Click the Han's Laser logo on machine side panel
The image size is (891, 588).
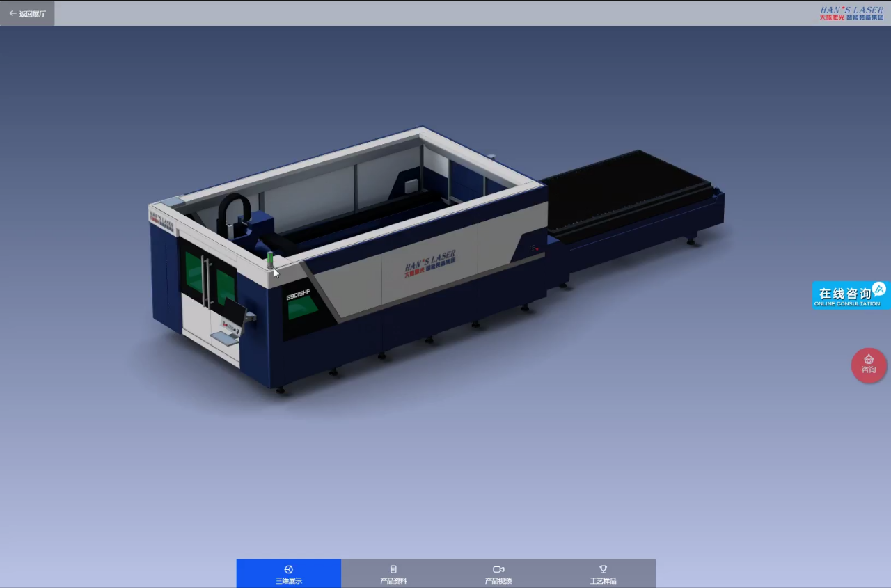coord(429,263)
